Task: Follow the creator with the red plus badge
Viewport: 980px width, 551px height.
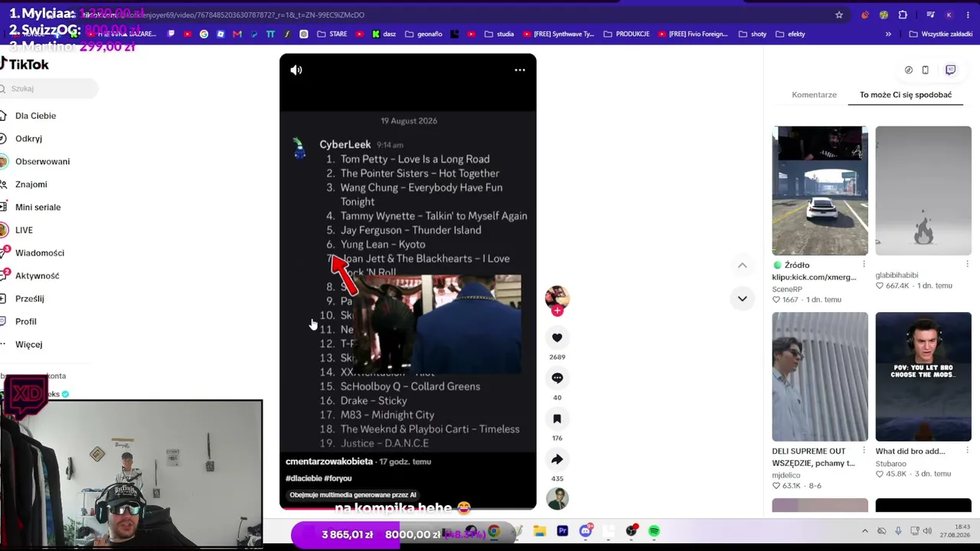Action: coord(557,311)
